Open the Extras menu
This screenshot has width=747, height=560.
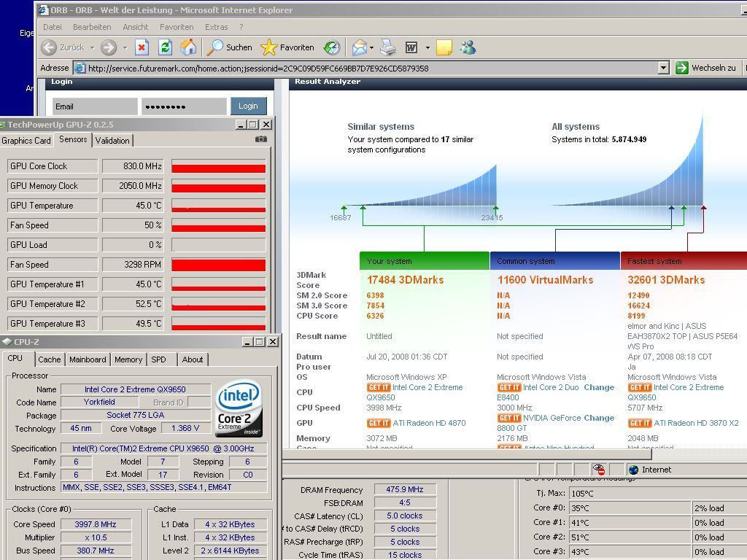tap(216, 27)
